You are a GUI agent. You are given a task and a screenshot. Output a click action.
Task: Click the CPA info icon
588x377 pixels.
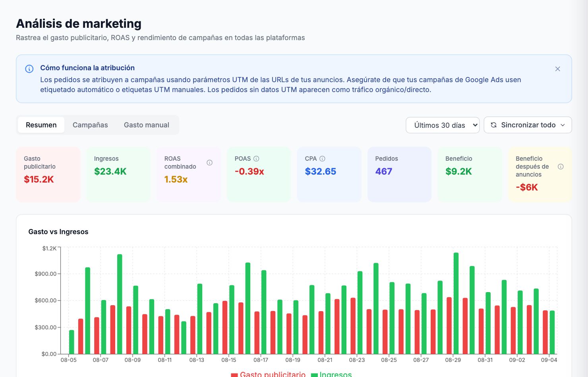322,159
